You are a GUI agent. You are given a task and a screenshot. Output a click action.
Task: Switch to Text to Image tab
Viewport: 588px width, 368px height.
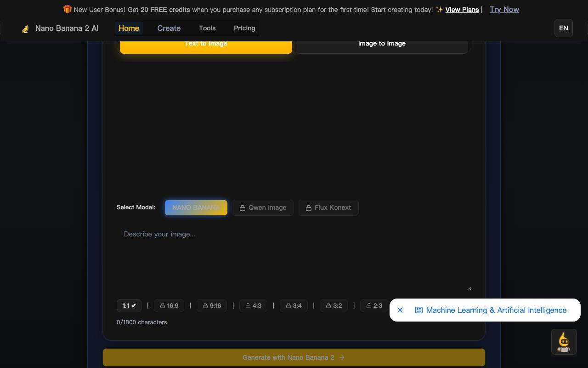point(206,43)
